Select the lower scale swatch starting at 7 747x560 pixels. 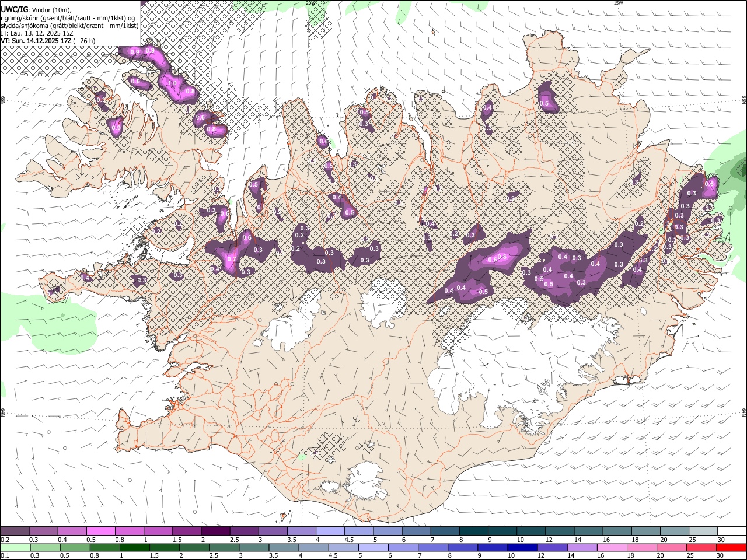432,548
